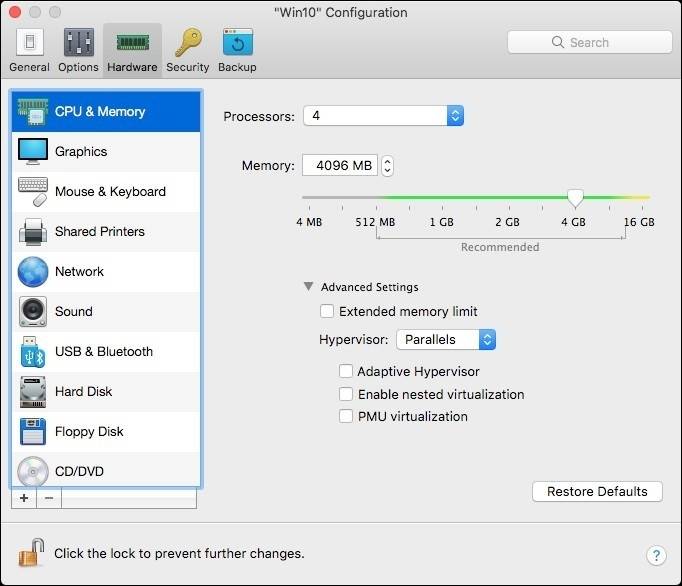Select the Hard Disk drive icon
Viewport: 682px width, 586px height.
pos(33,392)
